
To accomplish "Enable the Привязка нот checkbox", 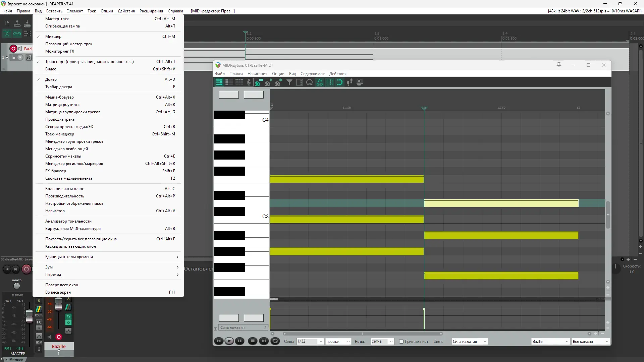I will coord(401,342).
